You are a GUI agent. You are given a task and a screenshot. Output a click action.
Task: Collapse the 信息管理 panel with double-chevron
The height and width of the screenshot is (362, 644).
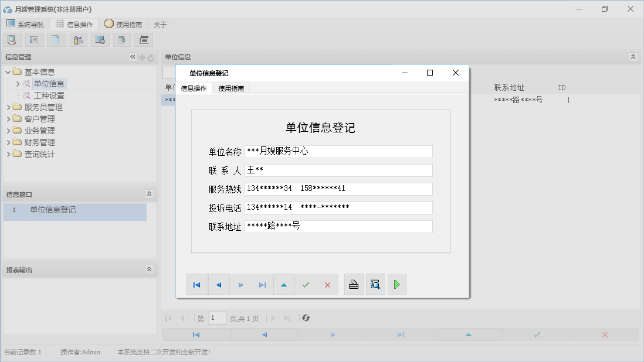tap(133, 57)
